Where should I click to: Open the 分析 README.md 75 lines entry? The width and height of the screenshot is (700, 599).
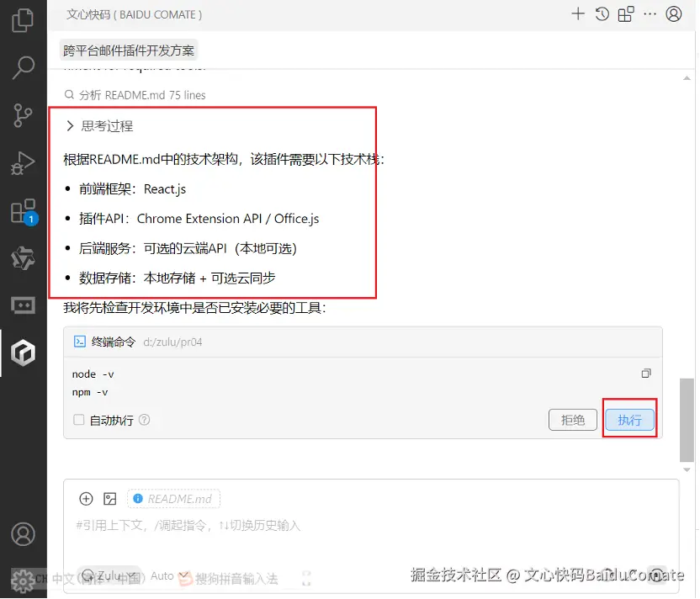(x=135, y=94)
